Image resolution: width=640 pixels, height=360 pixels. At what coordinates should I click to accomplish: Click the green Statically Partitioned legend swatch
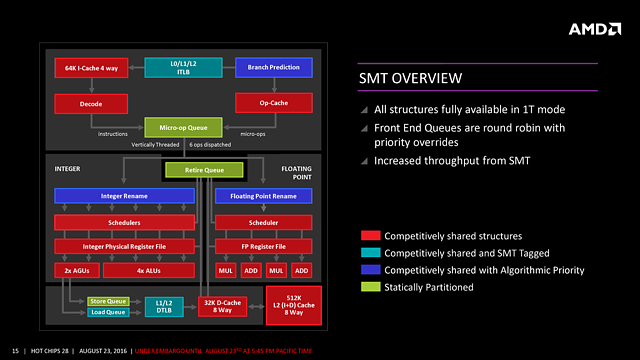click(x=371, y=287)
